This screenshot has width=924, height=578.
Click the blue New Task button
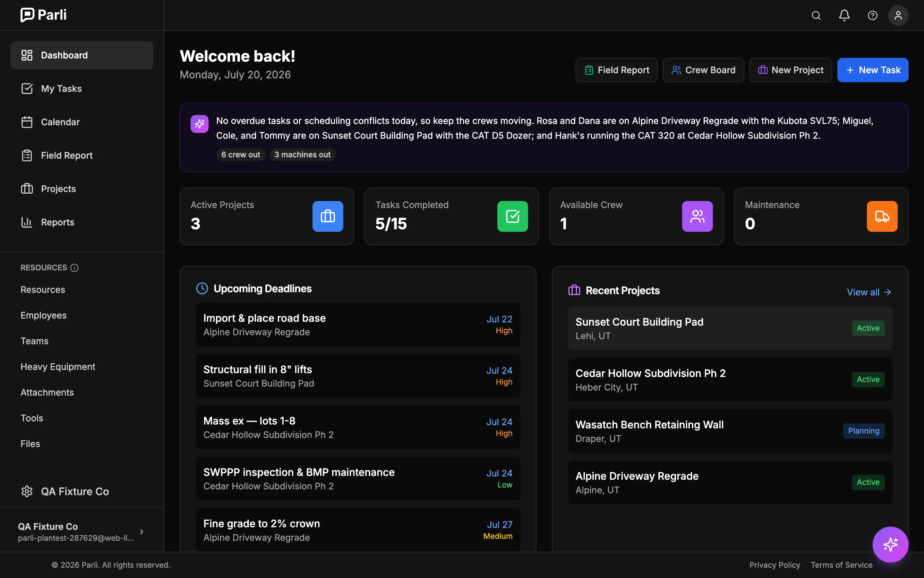tap(873, 70)
